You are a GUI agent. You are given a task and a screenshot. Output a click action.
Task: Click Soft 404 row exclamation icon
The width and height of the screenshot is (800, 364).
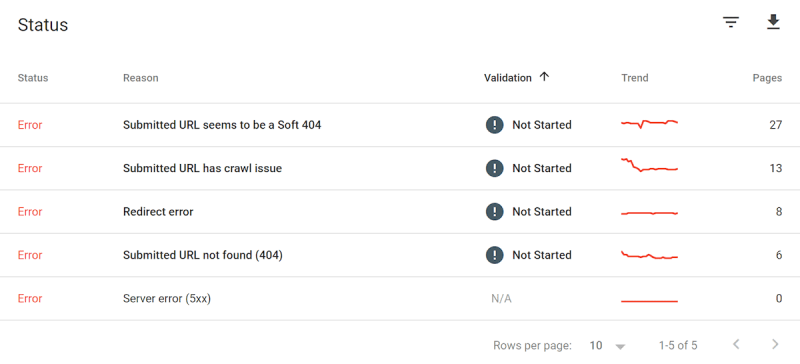494,125
